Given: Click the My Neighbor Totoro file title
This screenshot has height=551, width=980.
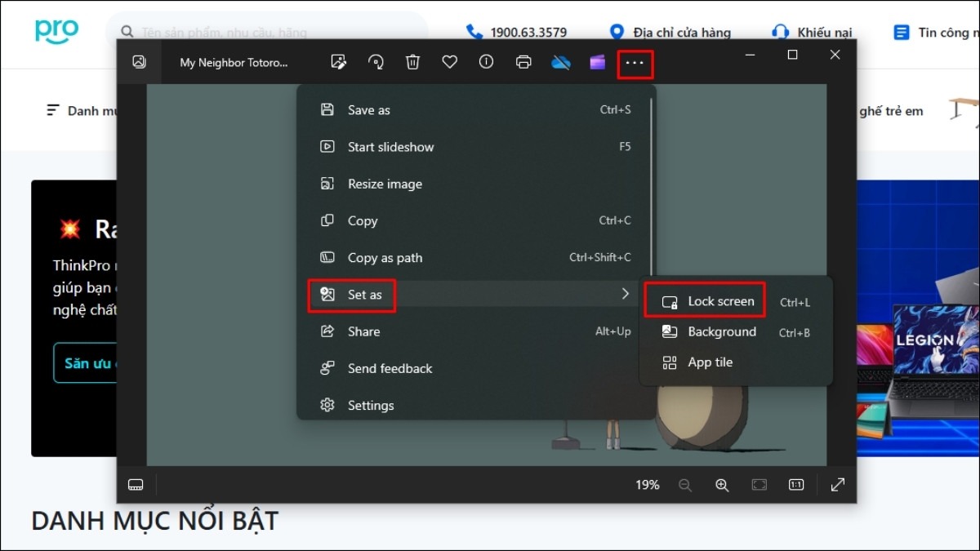Looking at the screenshot, I should [234, 62].
